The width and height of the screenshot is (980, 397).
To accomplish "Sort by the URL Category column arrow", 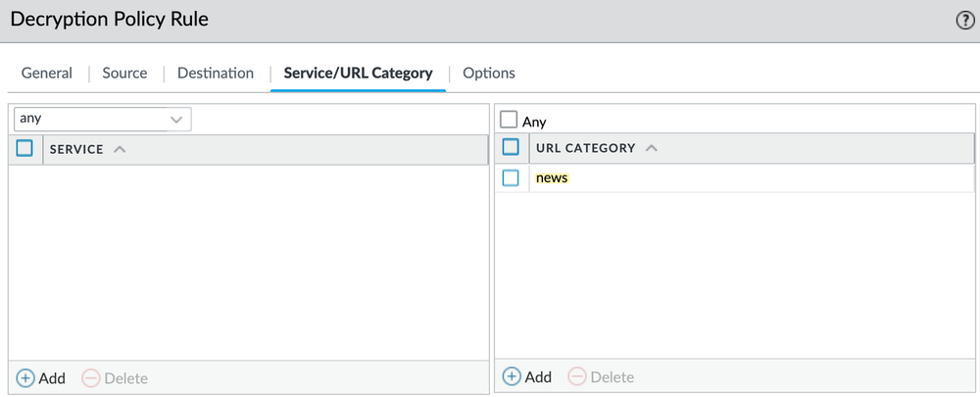I will point(652,148).
